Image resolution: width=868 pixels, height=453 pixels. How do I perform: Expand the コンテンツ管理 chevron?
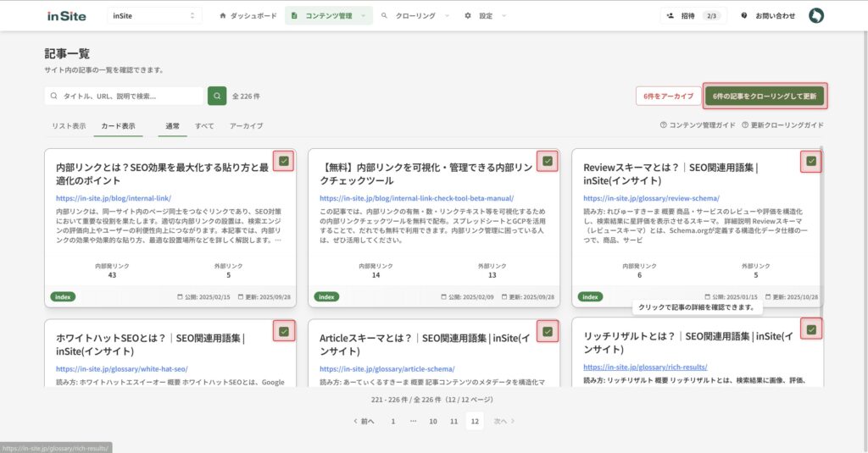pos(363,15)
